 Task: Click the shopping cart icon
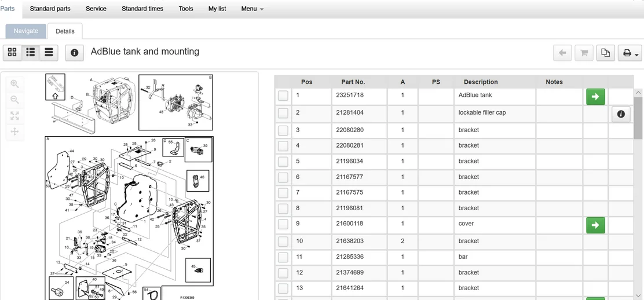584,53
